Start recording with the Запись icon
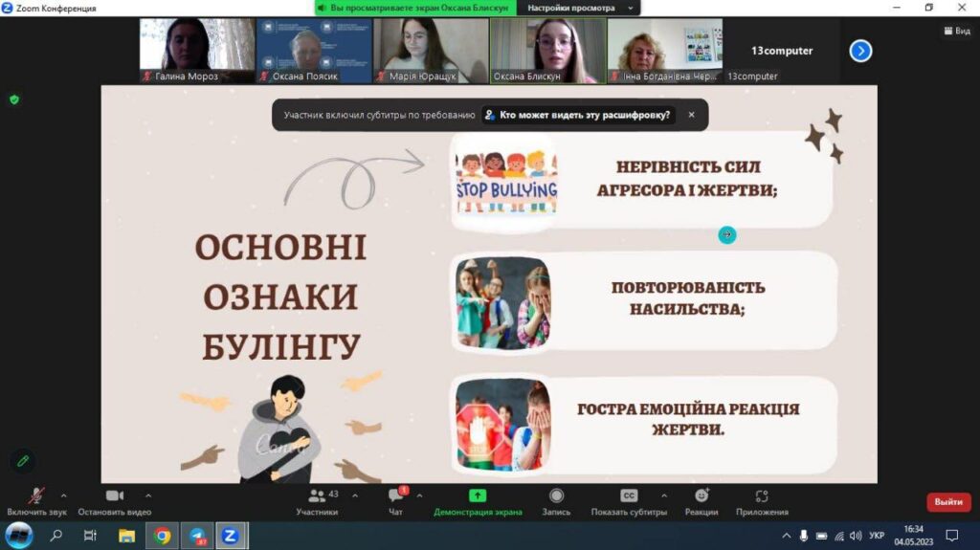Image resolution: width=980 pixels, height=550 pixels. pos(556,495)
